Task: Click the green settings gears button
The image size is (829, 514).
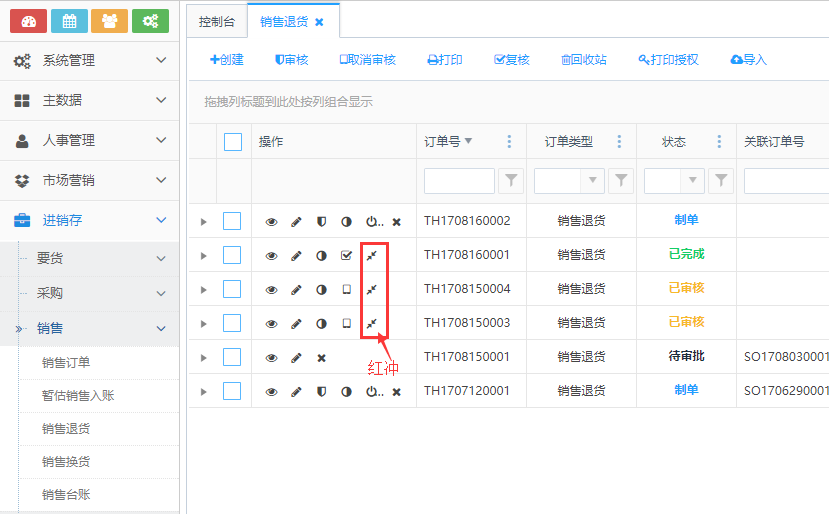Action: (x=150, y=21)
